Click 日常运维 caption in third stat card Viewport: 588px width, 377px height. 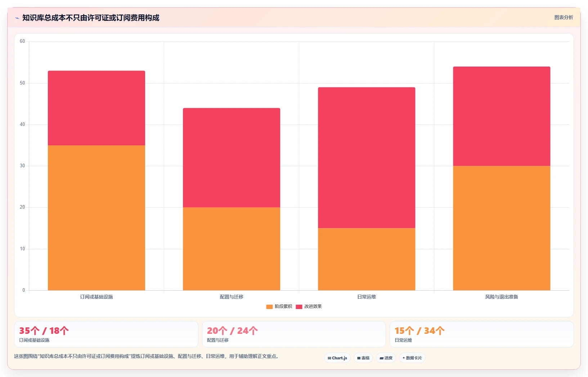coord(403,340)
